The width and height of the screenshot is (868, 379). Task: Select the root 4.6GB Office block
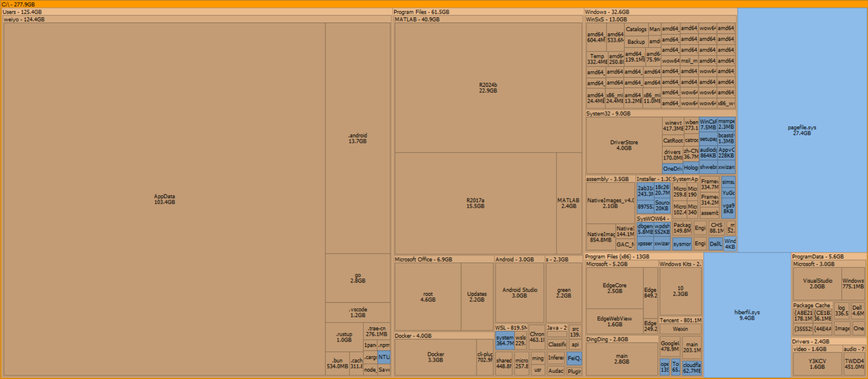[x=428, y=297]
